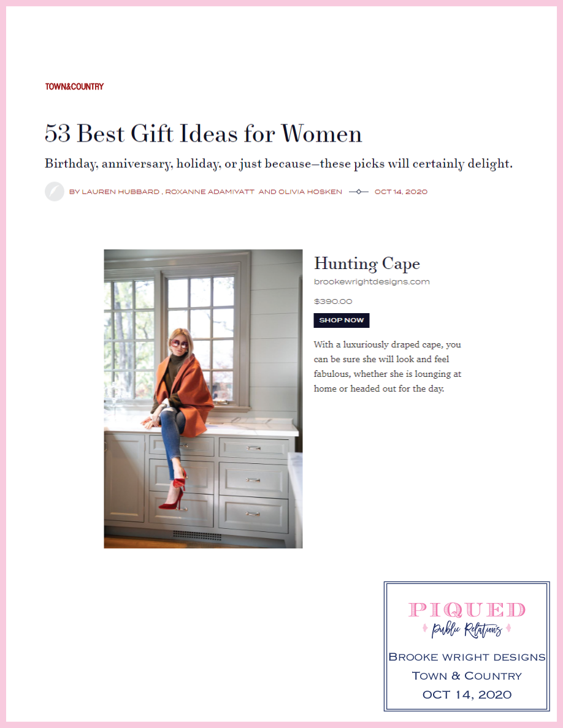Click the 53 Best Gift Ideas headline
This screenshot has width=563, height=728.
(203, 134)
